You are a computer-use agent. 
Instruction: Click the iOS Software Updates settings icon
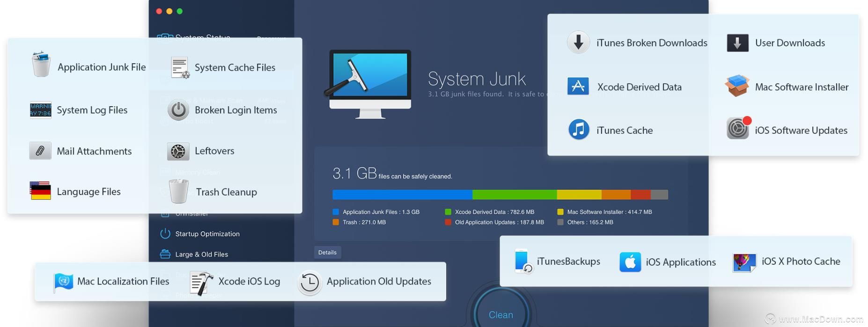point(738,128)
